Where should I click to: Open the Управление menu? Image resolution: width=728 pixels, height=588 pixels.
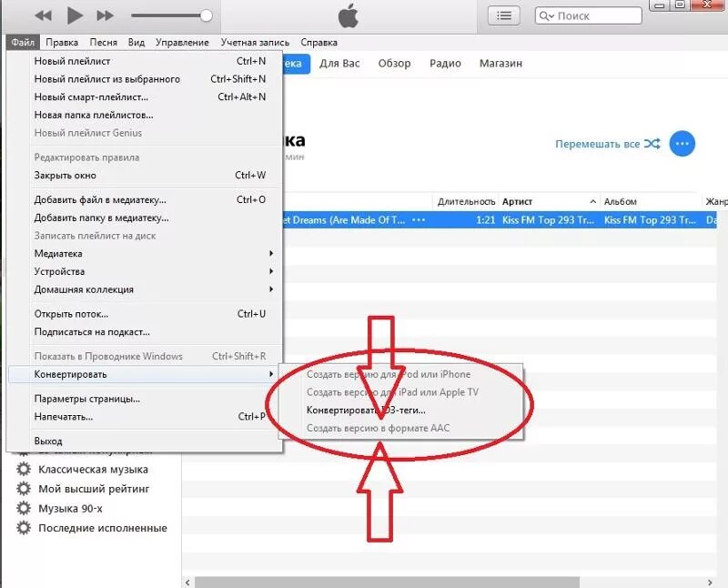[182, 42]
